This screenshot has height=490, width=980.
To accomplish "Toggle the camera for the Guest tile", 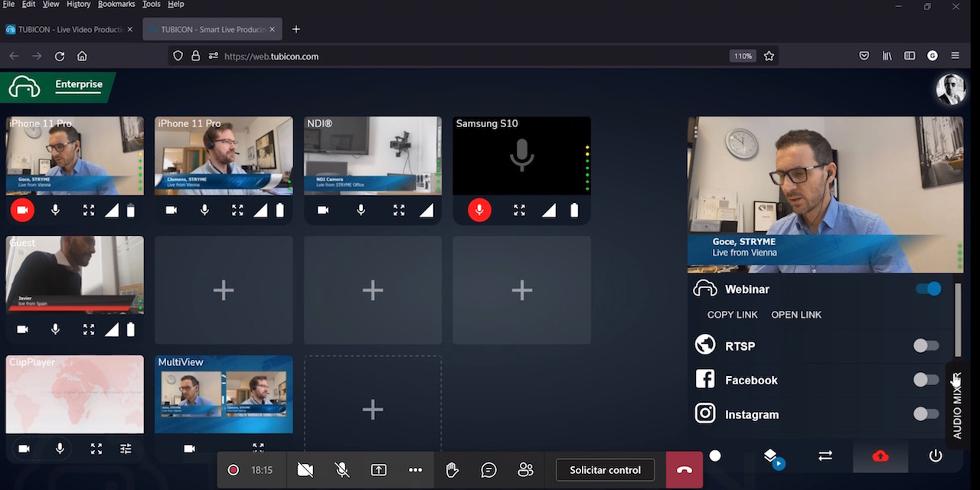I will coord(22,329).
